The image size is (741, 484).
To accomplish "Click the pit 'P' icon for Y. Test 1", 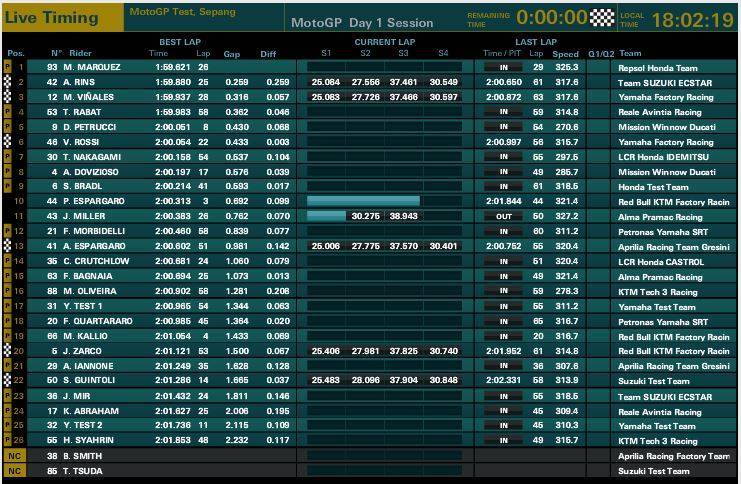I will 7,306.
